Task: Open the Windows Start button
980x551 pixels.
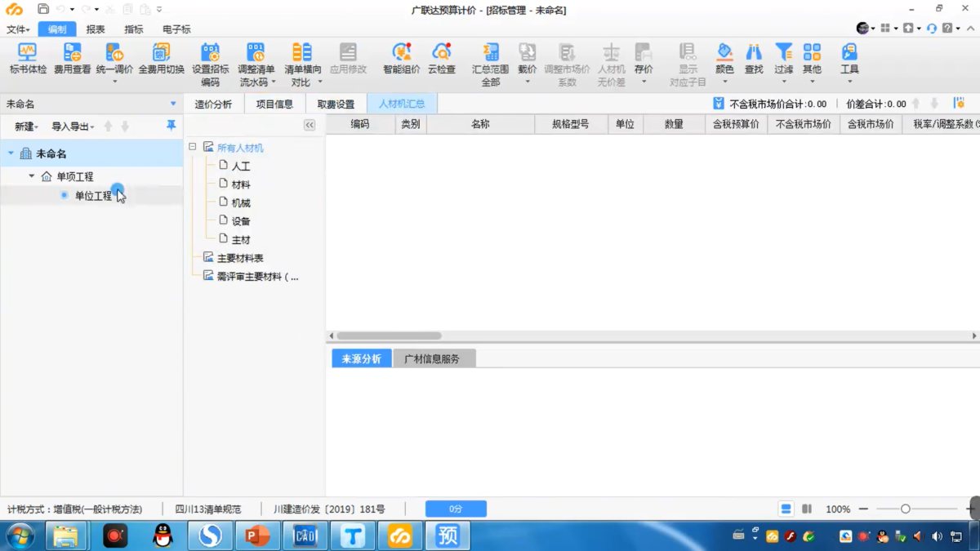Action: (20, 535)
